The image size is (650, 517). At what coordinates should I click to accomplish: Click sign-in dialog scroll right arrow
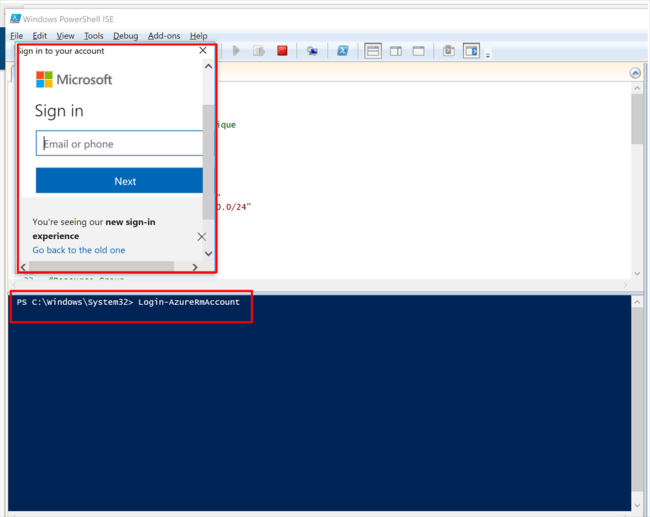coord(195,267)
